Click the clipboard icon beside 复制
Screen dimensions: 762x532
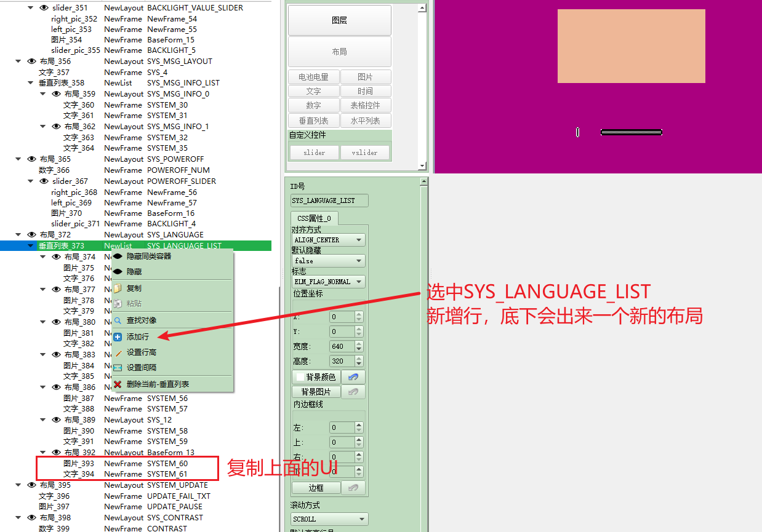click(x=118, y=288)
